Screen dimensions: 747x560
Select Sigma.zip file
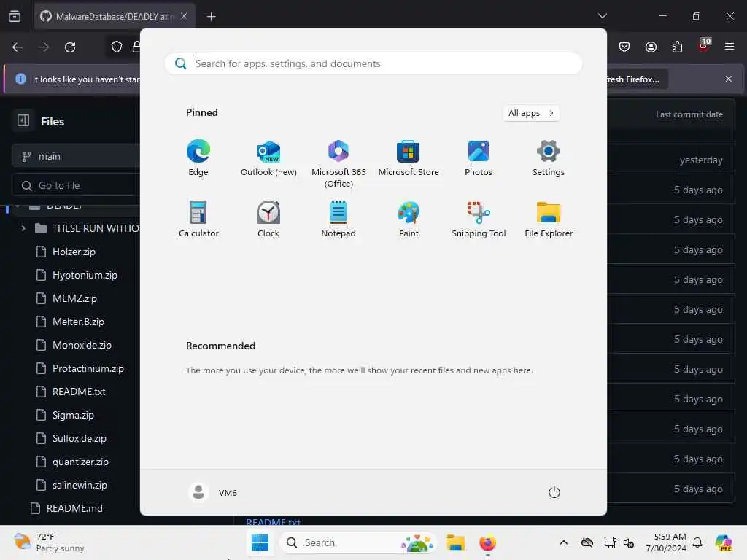[74, 415]
